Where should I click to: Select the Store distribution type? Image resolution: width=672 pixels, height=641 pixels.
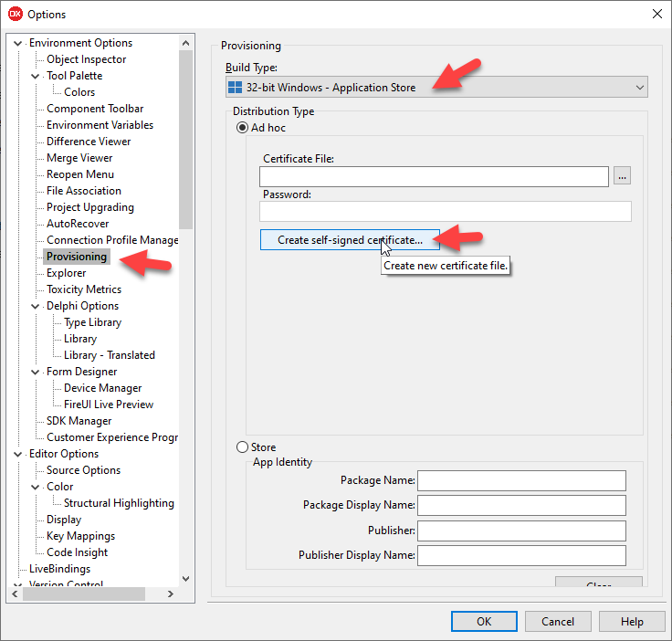click(243, 447)
